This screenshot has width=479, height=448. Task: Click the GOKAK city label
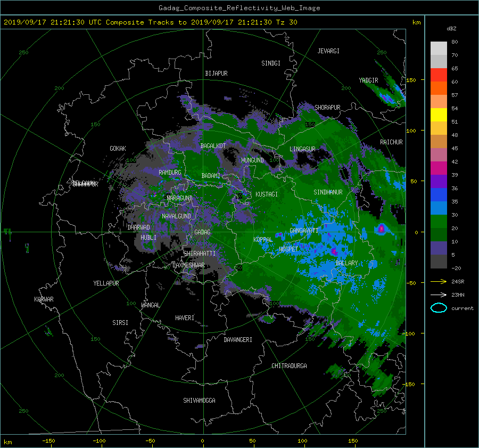pos(118,148)
